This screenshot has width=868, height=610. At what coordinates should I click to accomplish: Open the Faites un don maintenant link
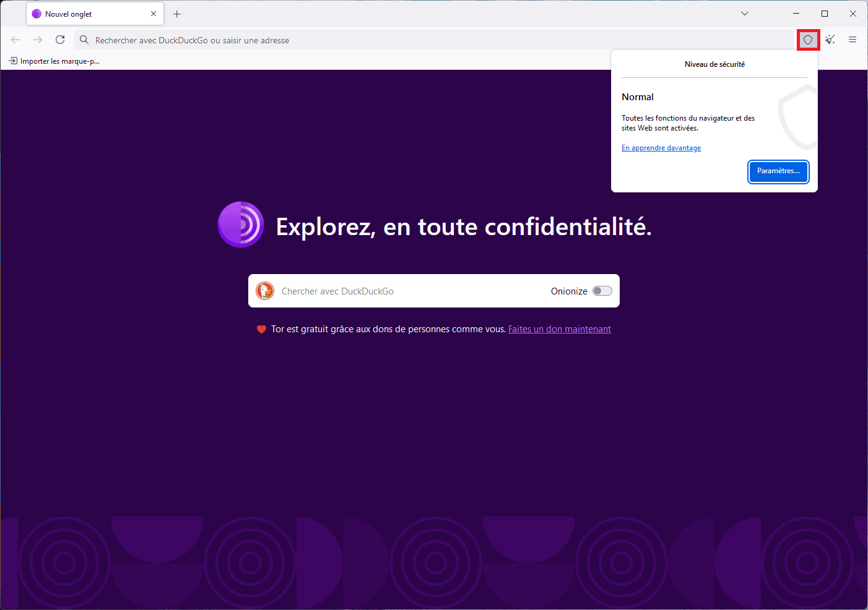click(x=560, y=329)
